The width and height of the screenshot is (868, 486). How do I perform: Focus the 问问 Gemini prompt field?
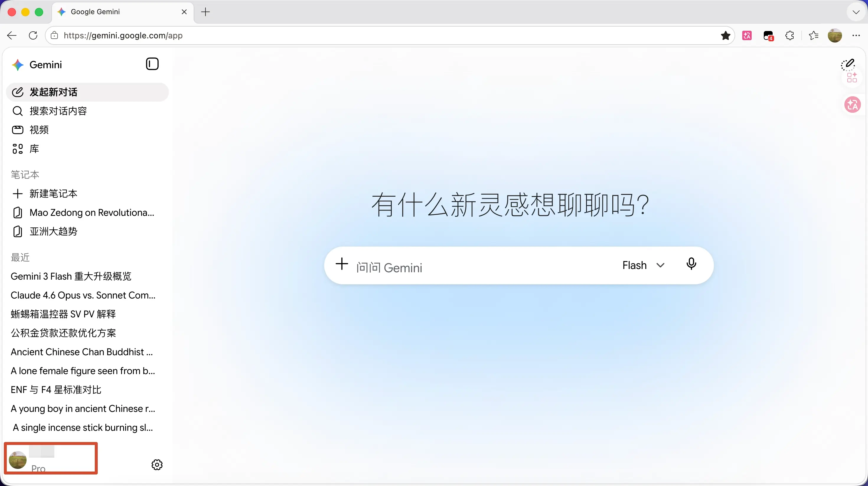point(484,267)
